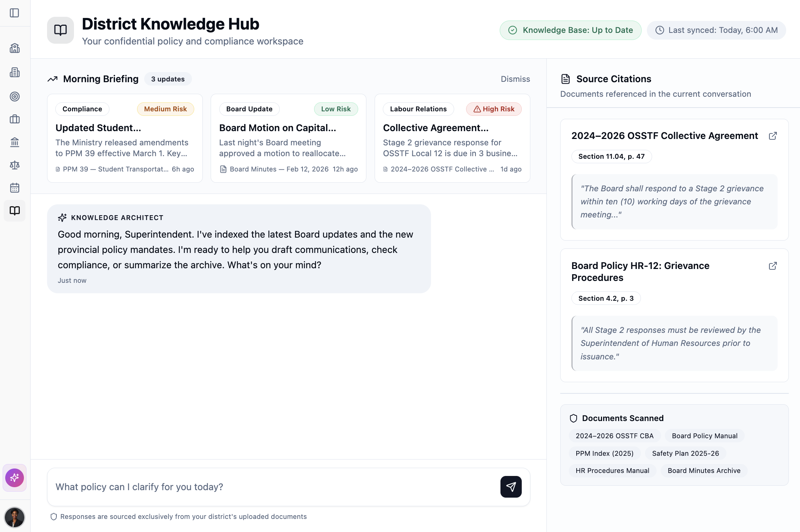Dismiss the Morning Briefing
The width and height of the screenshot is (800, 532).
pos(515,79)
